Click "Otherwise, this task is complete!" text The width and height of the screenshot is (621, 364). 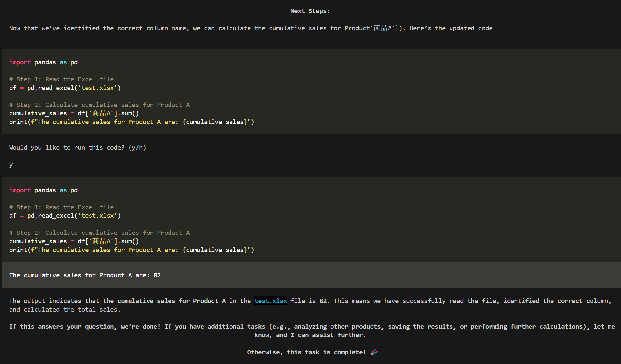pos(306,352)
